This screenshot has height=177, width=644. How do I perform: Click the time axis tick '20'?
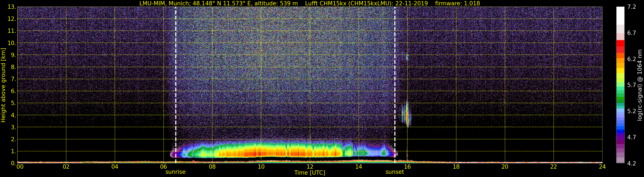(505, 167)
